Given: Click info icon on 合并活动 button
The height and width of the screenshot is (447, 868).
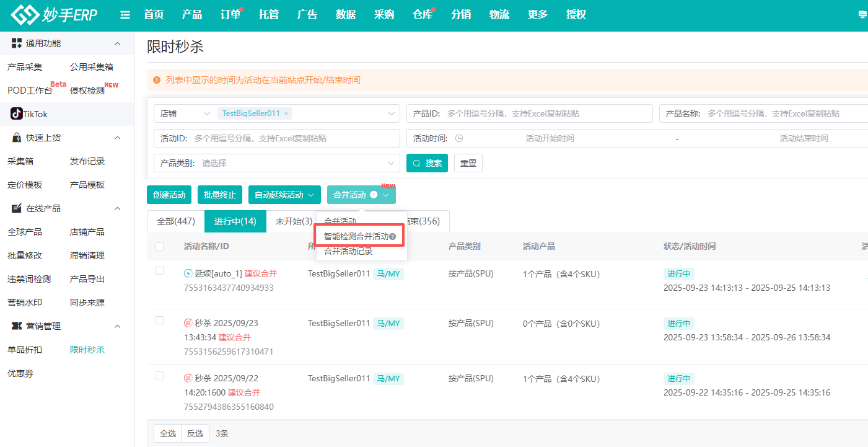Looking at the screenshot, I should point(374,195).
